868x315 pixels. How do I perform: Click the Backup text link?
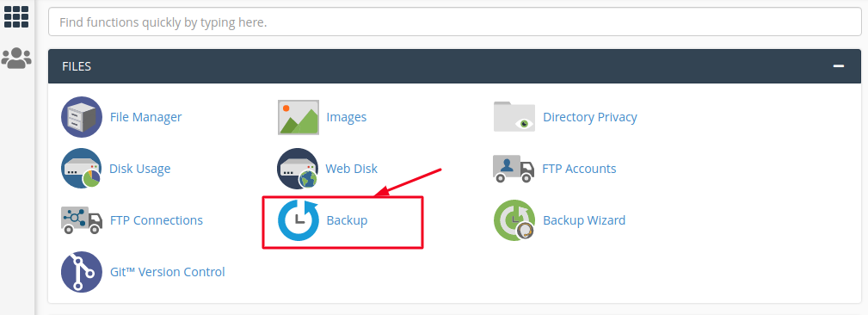[x=347, y=220]
